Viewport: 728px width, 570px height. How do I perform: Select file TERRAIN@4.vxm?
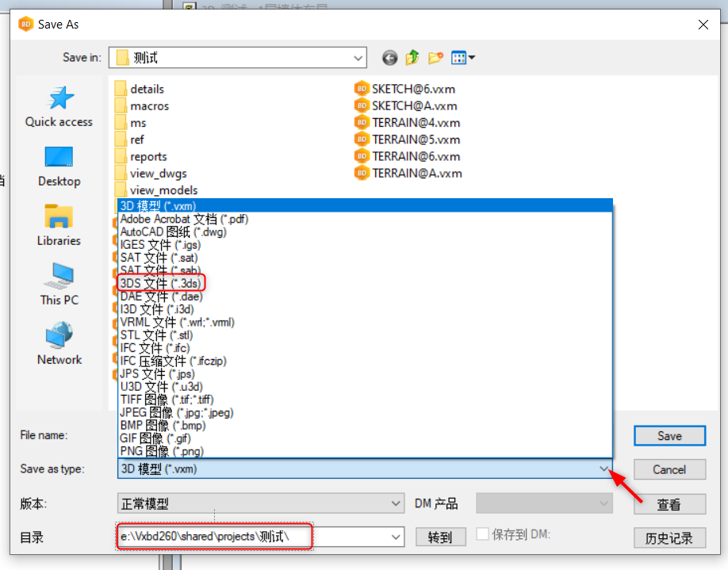point(407,123)
